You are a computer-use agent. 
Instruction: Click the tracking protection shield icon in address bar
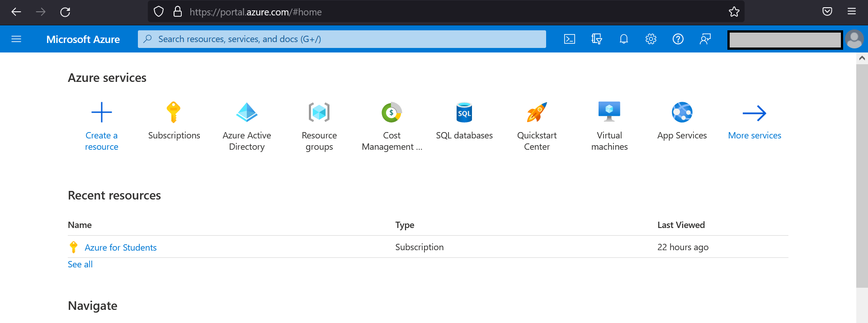pyautogui.click(x=159, y=12)
